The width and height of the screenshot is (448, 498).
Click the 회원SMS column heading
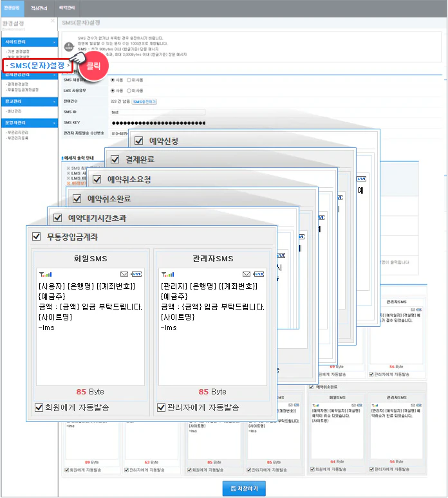point(90,259)
